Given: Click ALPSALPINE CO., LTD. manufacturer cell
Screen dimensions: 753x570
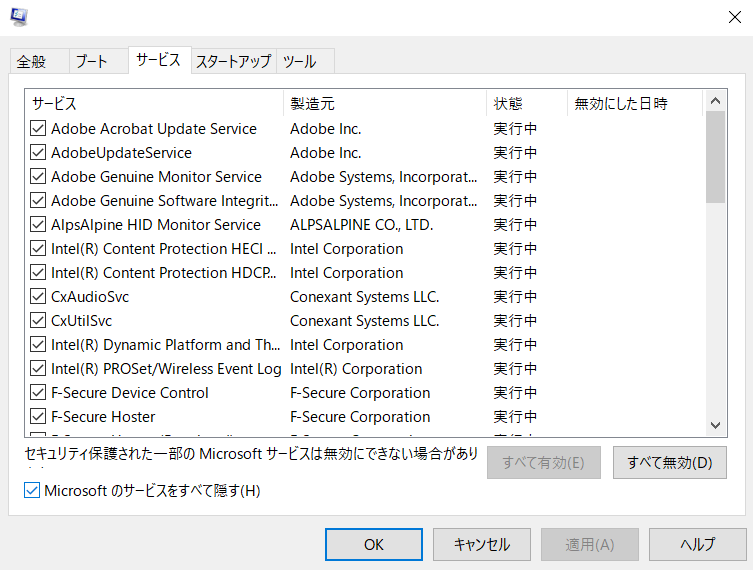Looking at the screenshot, I should click(362, 225).
